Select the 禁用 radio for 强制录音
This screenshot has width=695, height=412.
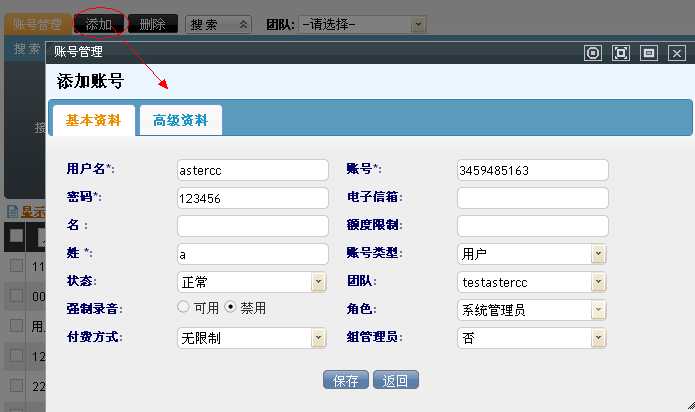(230, 307)
